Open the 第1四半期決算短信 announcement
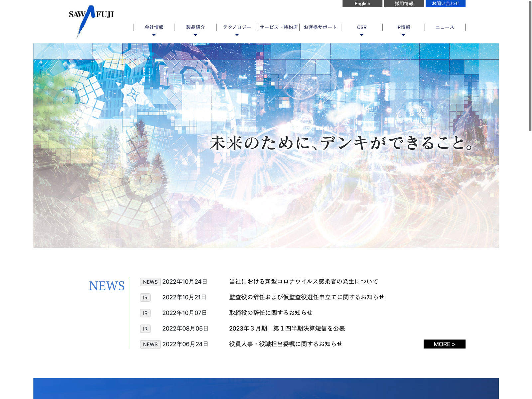532x399 pixels. point(287,329)
